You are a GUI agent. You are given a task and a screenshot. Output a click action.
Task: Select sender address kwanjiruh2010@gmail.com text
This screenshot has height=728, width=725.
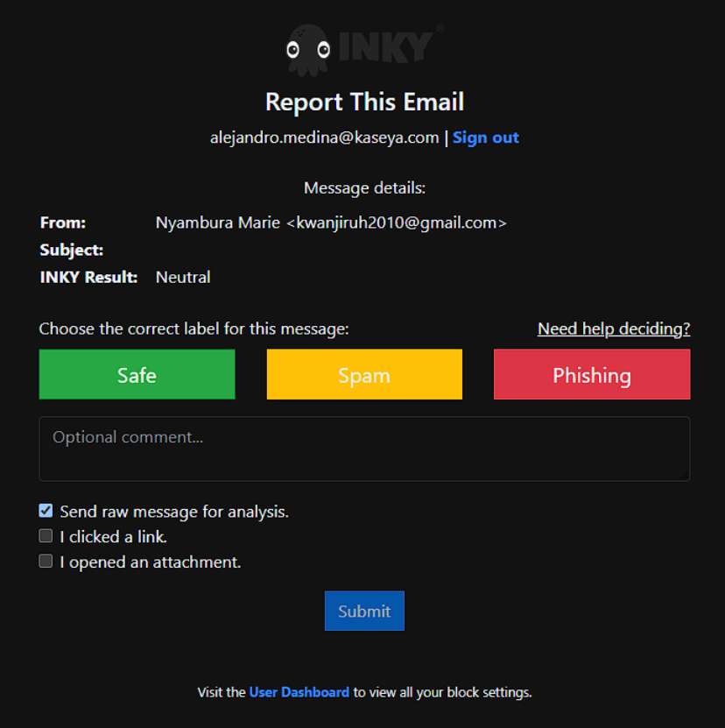click(397, 223)
